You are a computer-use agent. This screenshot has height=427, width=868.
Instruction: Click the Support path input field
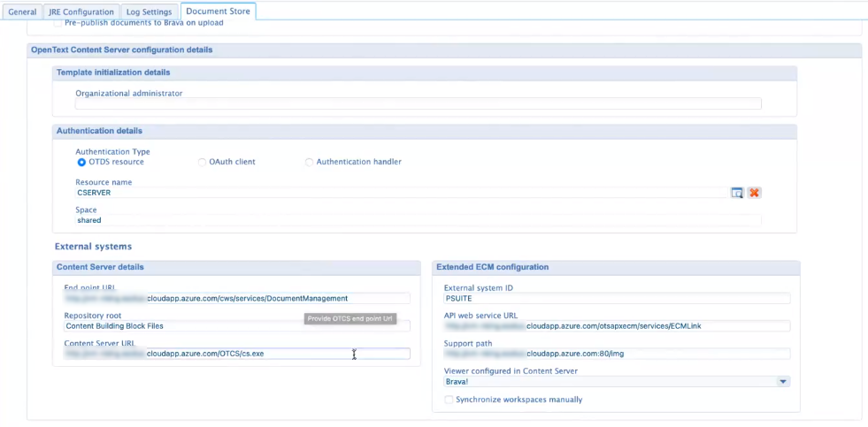click(616, 354)
